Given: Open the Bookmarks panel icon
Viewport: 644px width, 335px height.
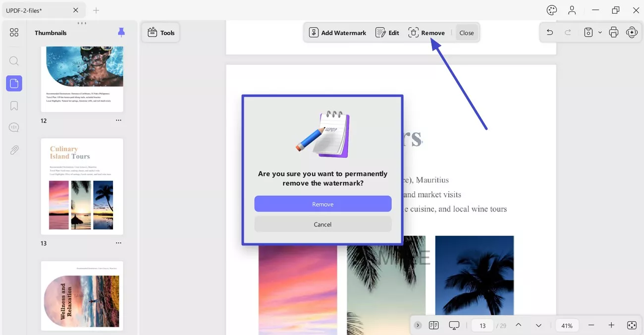Looking at the screenshot, I should [x=14, y=106].
